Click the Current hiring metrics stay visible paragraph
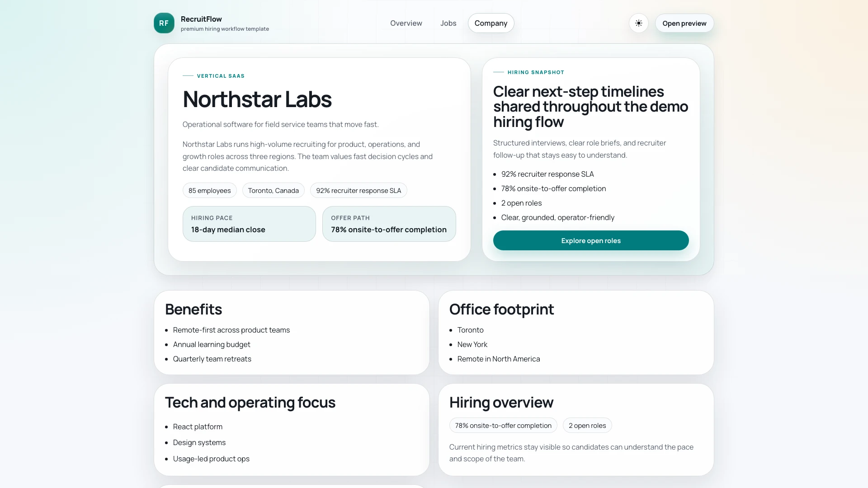This screenshot has height=488, width=868. point(571,453)
